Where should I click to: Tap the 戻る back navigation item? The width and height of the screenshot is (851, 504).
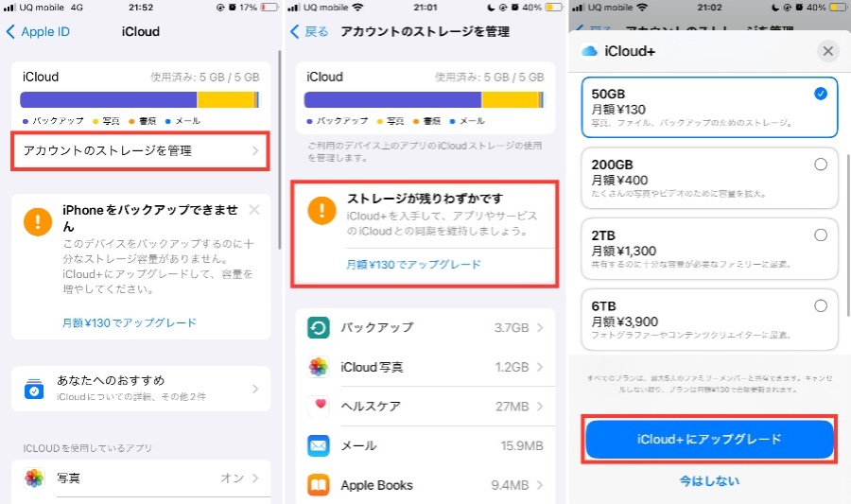pos(309,32)
